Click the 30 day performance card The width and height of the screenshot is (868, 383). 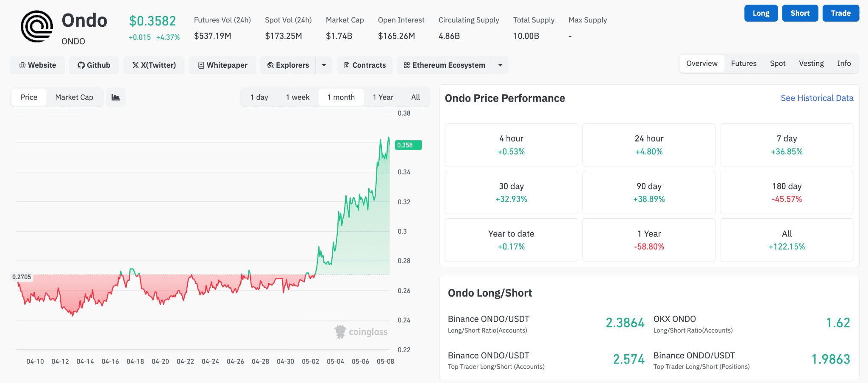[511, 192]
